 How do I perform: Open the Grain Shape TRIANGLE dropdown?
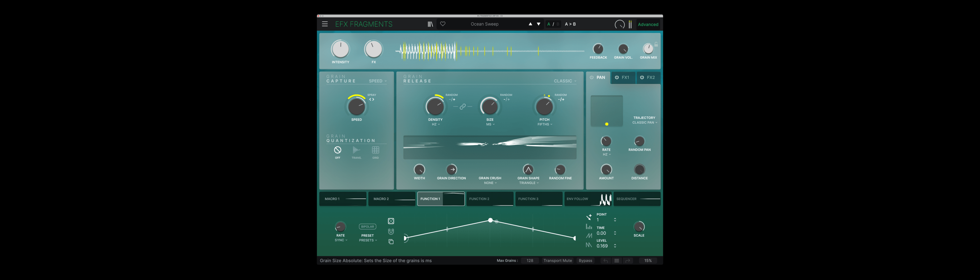point(528,183)
